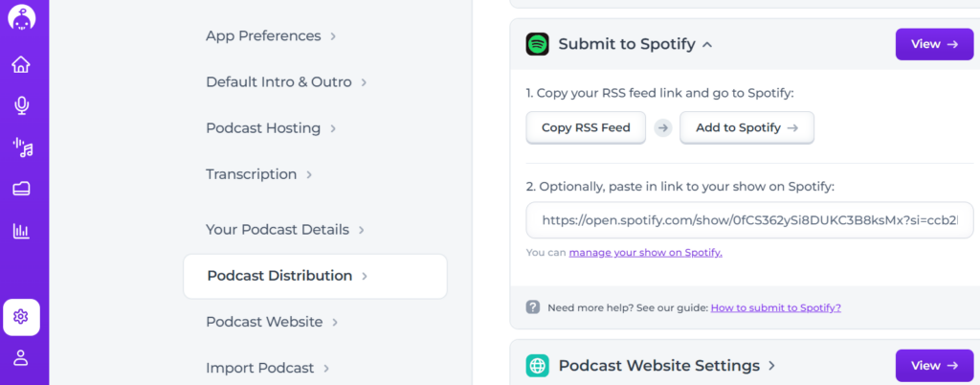Viewport: 980px width, 385px height.
Task: Open How to submit to Spotify guide
Action: click(775, 307)
